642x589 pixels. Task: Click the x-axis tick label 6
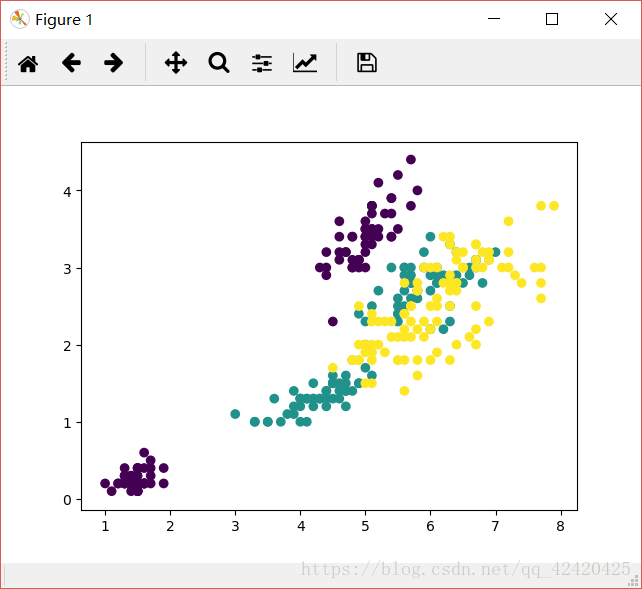tap(430, 526)
